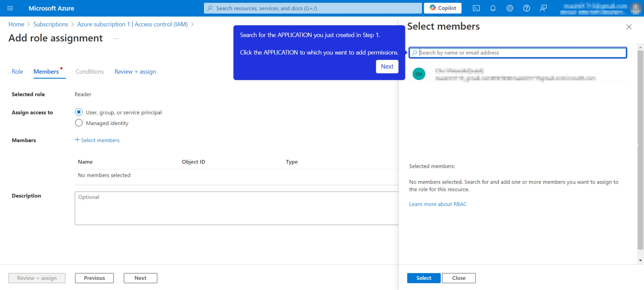This screenshot has height=290, width=644.
Task: Open the notifications bell
Action: (x=493, y=8)
